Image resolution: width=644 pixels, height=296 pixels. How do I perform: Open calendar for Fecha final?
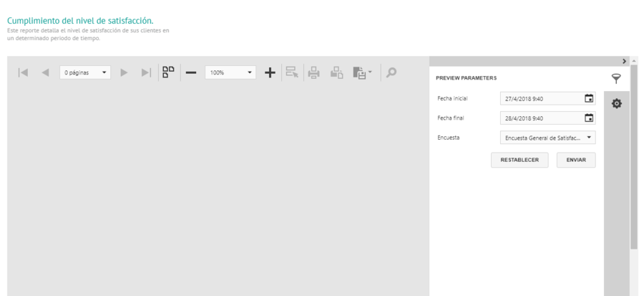[589, 118]
